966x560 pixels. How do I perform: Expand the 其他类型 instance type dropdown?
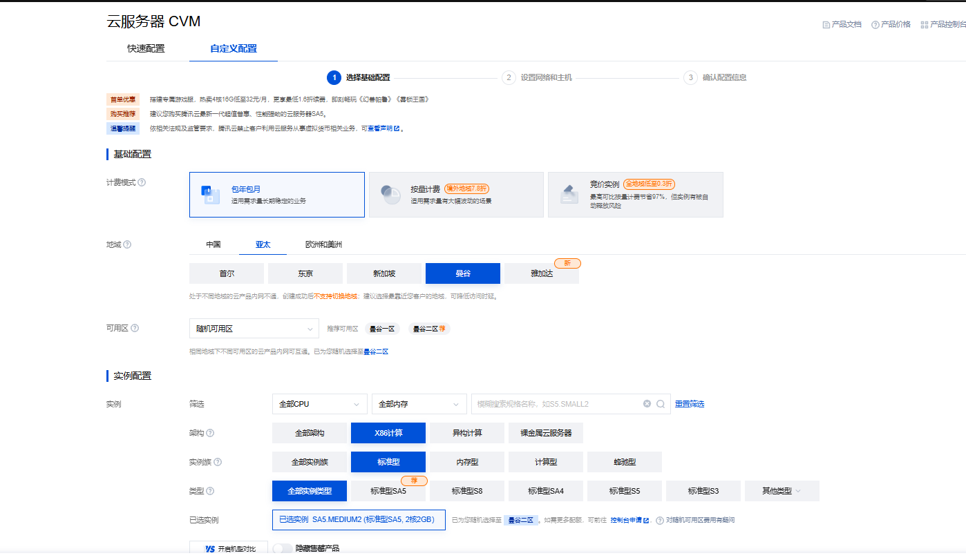(x=782, y=491)
